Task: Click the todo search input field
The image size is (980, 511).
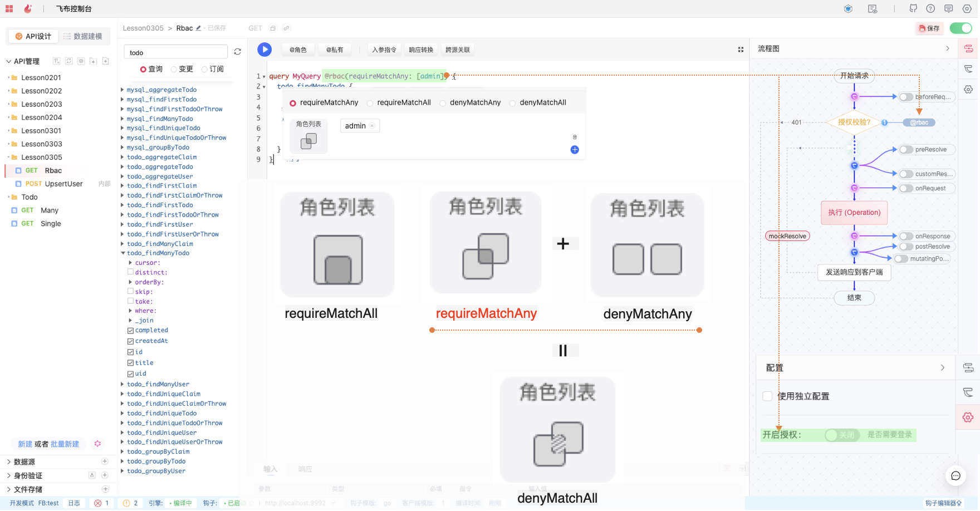Action: point(175,52)
